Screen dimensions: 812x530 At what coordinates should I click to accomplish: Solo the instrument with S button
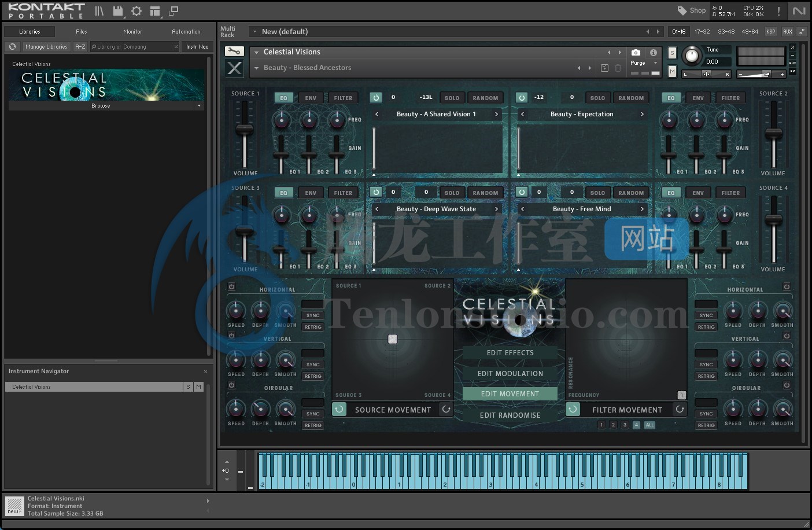pos(672,53)
